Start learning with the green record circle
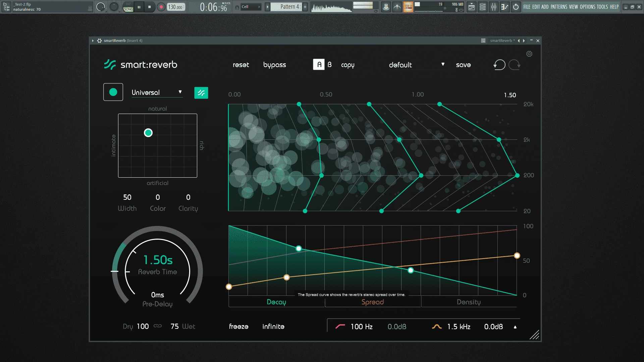 coord(113,92)
